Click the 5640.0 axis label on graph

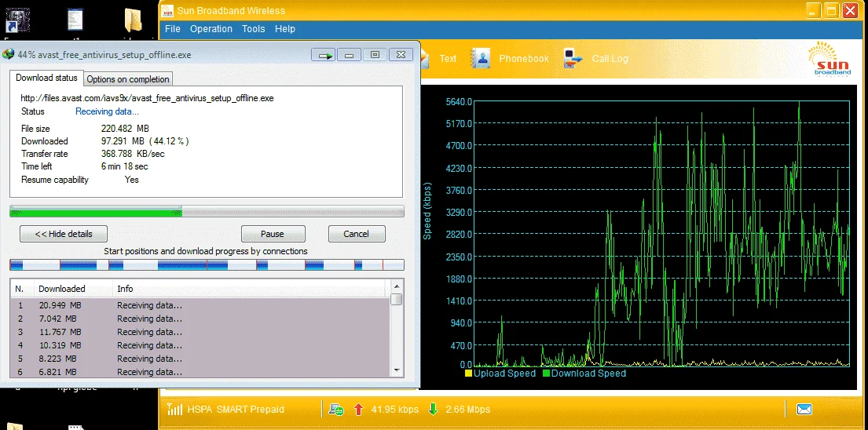tap(459, 101)
